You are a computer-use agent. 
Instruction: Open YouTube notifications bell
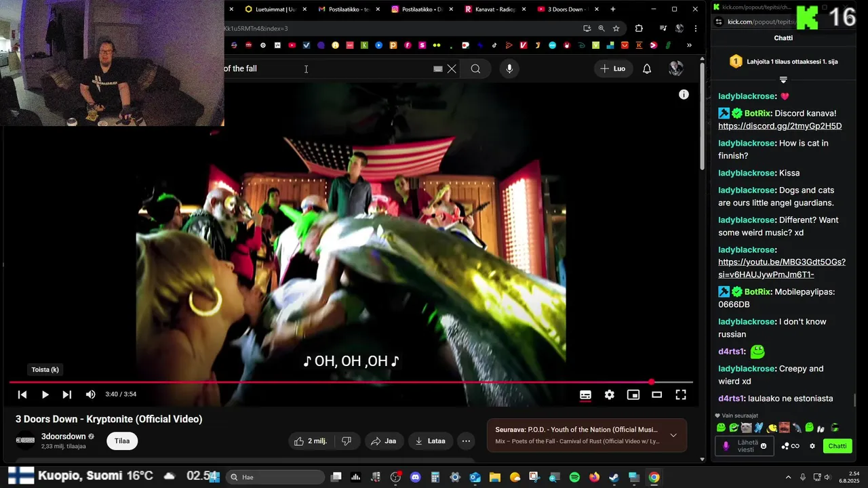point(647,68)
